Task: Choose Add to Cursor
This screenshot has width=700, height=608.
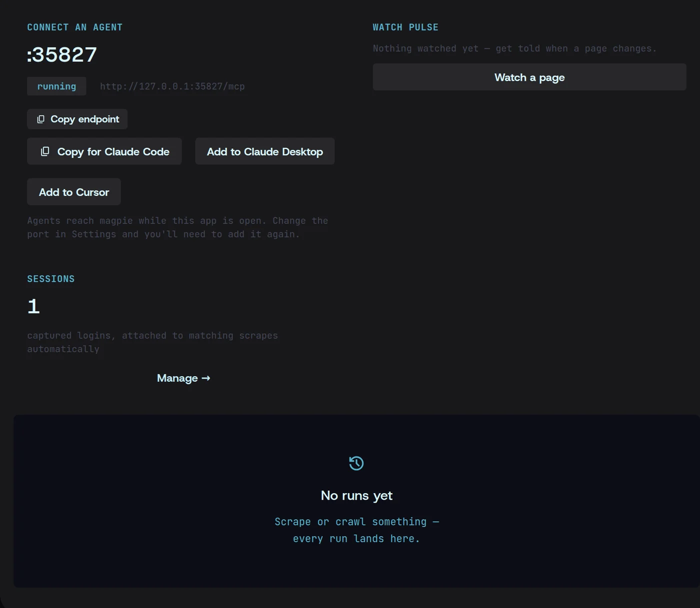Action: [x=74, y=192]
